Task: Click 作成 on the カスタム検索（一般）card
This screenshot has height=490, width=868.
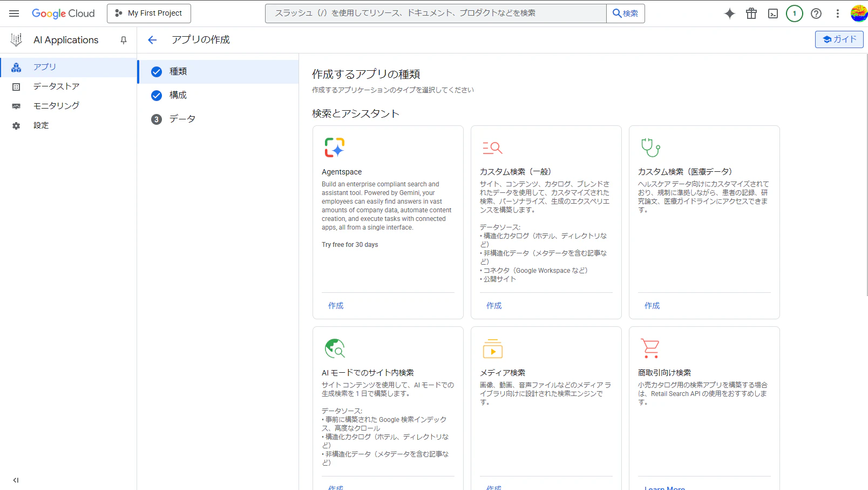Action: tap(494, 306)
